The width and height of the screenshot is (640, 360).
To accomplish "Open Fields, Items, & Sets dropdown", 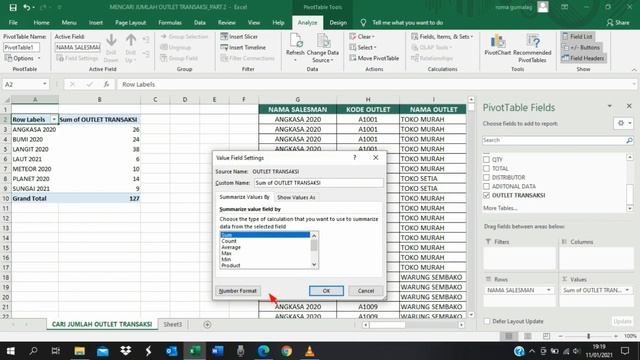I will 442,36.
